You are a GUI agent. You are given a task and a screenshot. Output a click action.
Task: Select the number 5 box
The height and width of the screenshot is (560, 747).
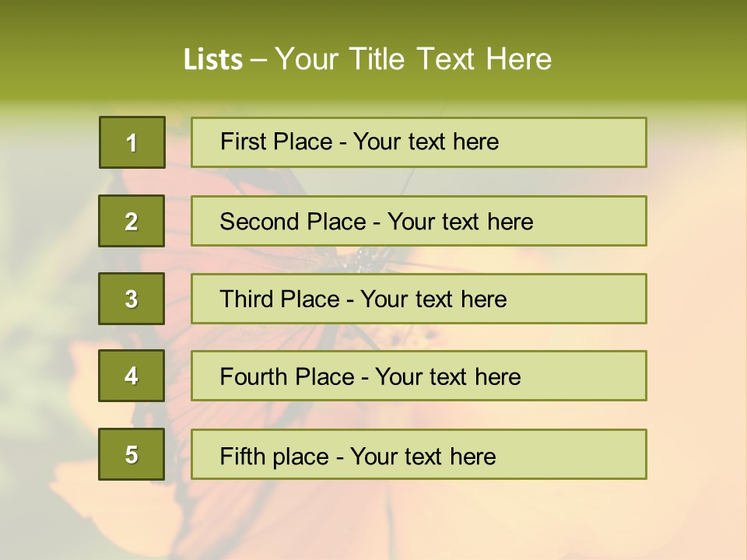[x=132, y=454]
